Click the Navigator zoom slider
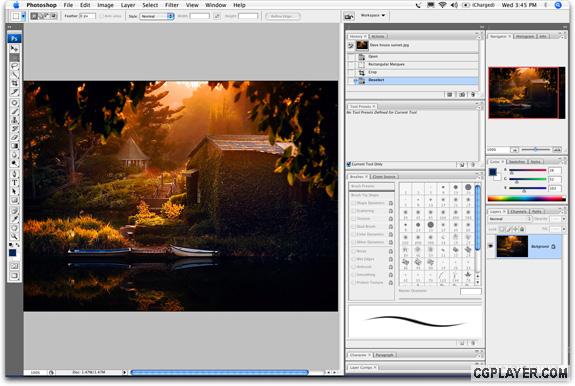The height and width of the screenshot is (386, 575). pos(536,150)
